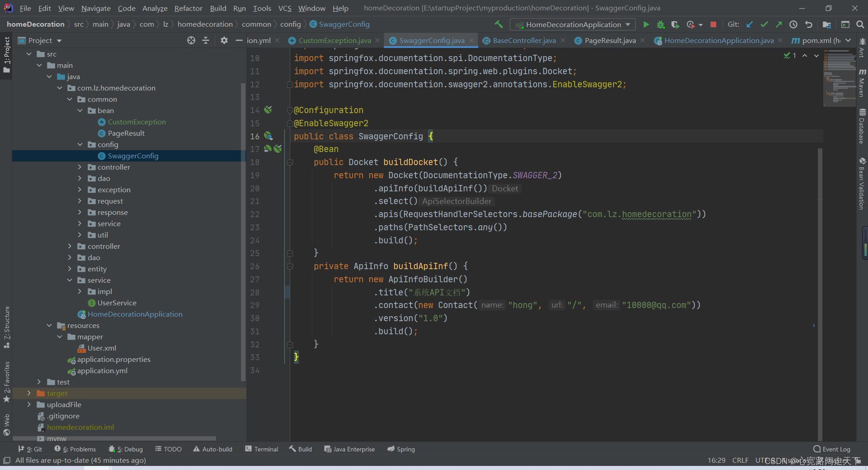
Task: Click the next highlighted error down arrow
Action: [816, 56]
